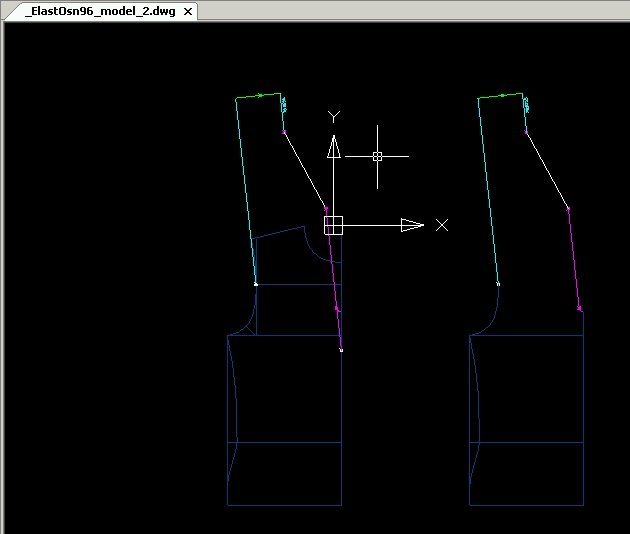Select the white diagonal line on right pattern
The width and height of the screenshot is (630, 534).
547,170
